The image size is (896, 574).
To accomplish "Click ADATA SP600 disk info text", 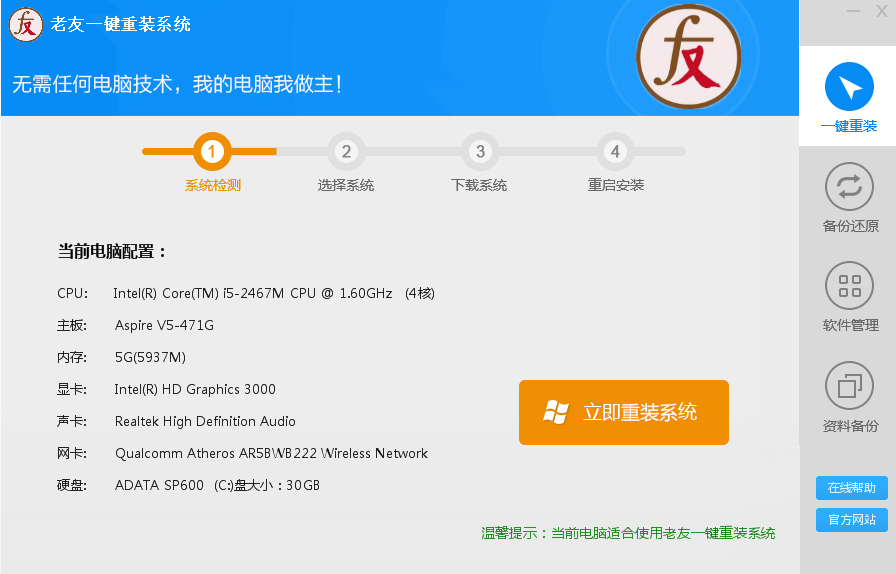I will [217, 485].
